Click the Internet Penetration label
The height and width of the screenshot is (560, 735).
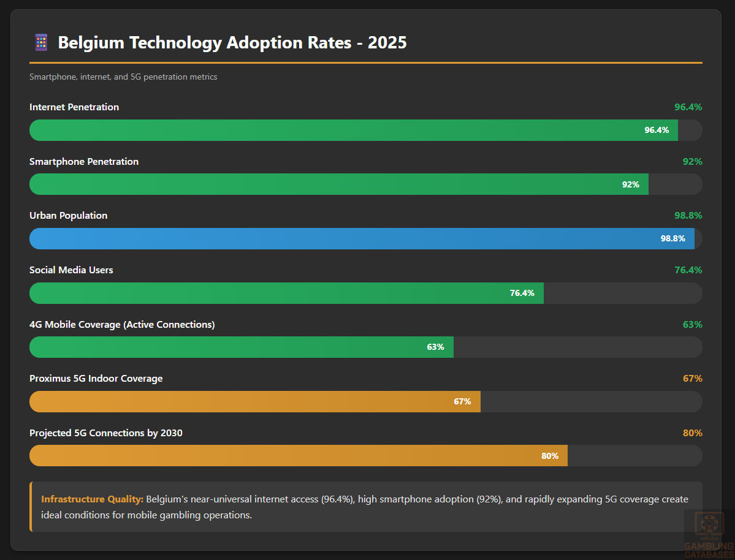click(74, 107)
